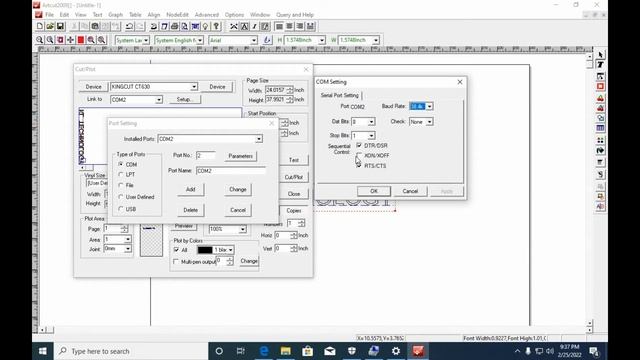Click Port Name input field
The image size is (640, 360).
pyautogui.click(x=231, y=171)
